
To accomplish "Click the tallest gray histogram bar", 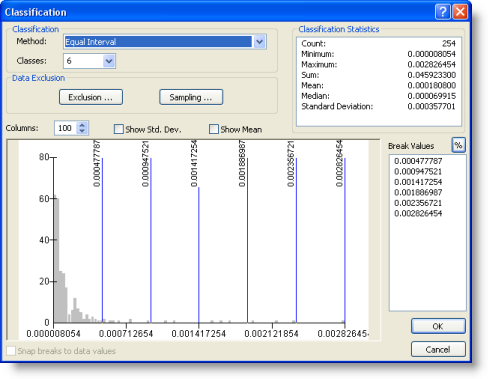I will (x=56, y=260).
